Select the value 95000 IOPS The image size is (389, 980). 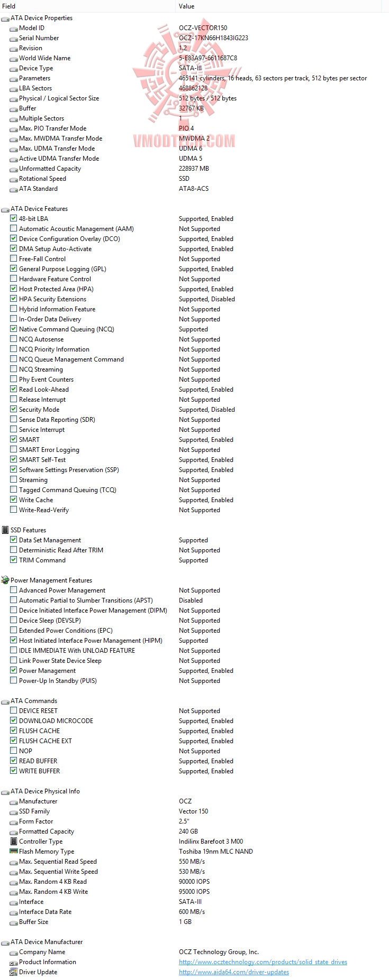point(194,892)
